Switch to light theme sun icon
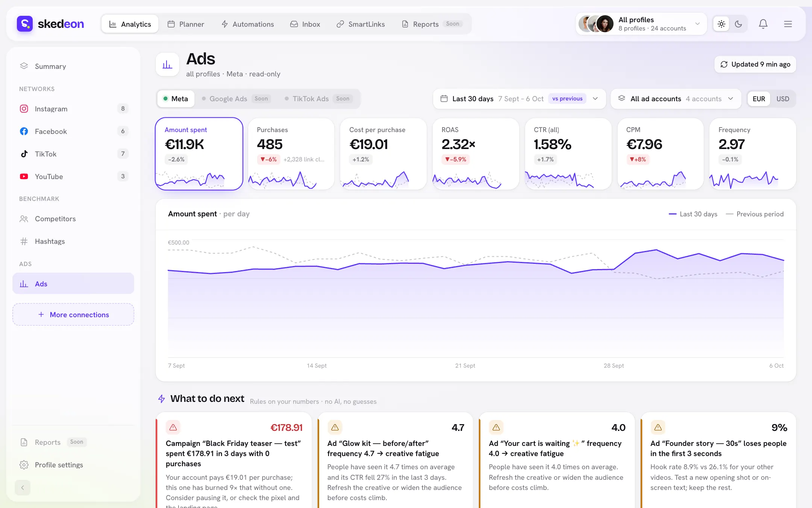812x508 pixels. 721,24
